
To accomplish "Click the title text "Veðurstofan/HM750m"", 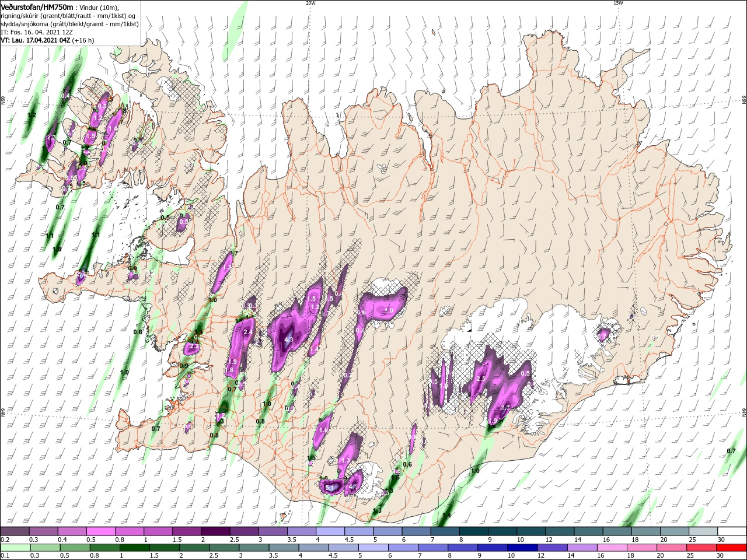I will (37, 8).
